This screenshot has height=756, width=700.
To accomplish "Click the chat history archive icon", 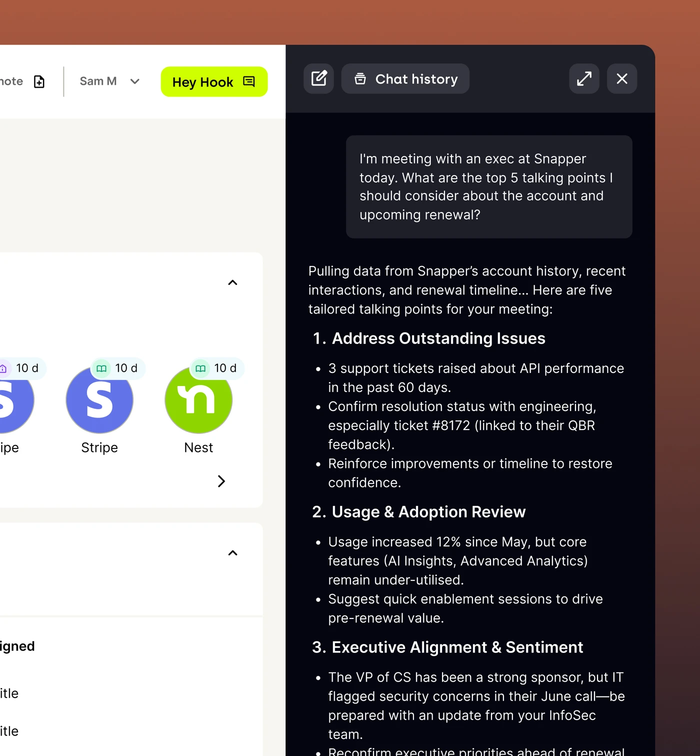I will point(360,78).
